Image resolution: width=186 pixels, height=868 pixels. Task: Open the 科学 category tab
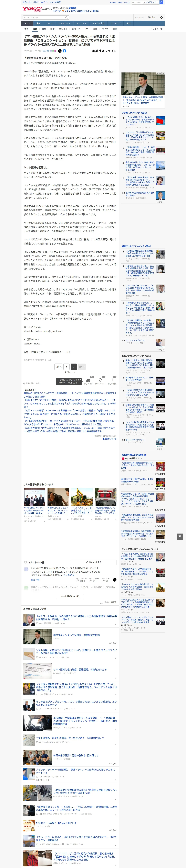[x=95, y=29]
